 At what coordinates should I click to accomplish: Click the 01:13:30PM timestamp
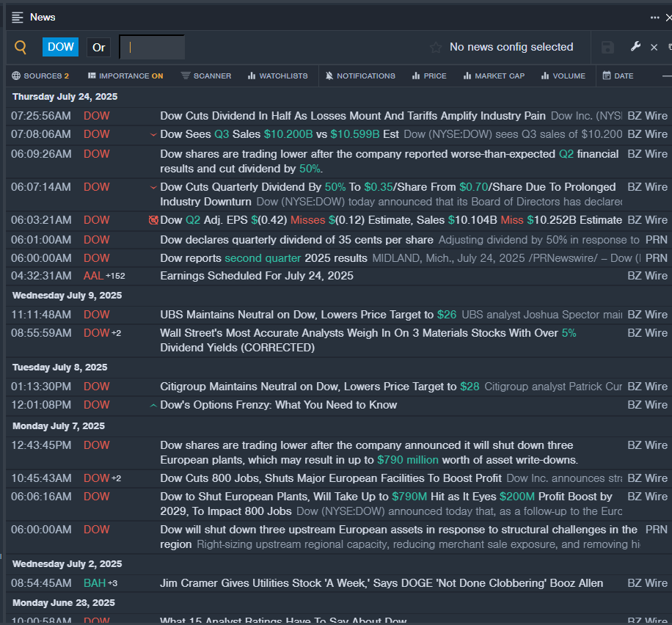[x=41, y=387]
